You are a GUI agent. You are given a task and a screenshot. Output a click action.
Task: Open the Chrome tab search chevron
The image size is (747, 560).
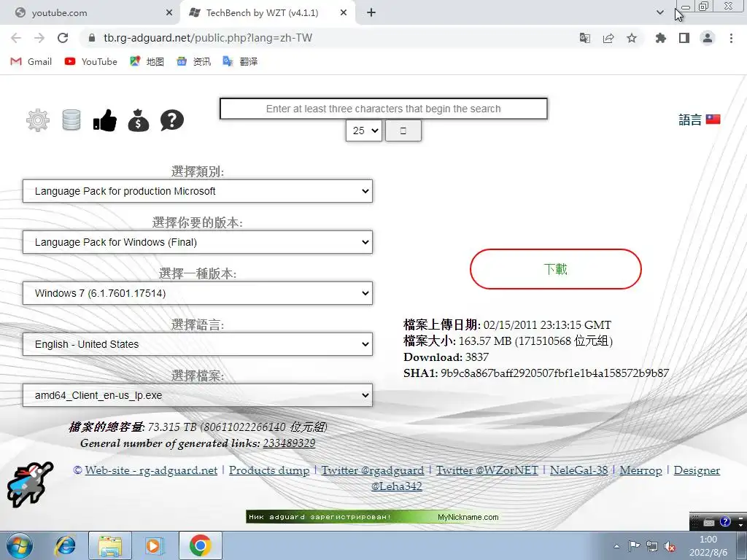pyautogui.click(x=659, y=12)
